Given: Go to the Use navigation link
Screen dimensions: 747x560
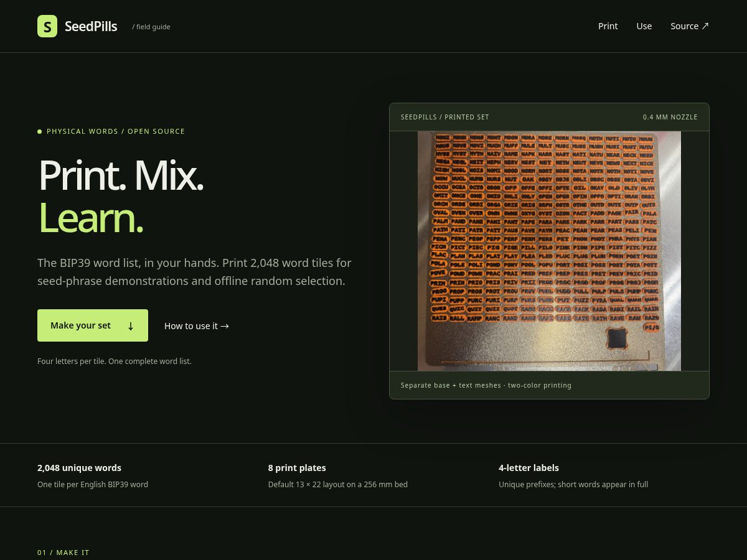Looking at the screenshot, I should click(x=644, y=26).
